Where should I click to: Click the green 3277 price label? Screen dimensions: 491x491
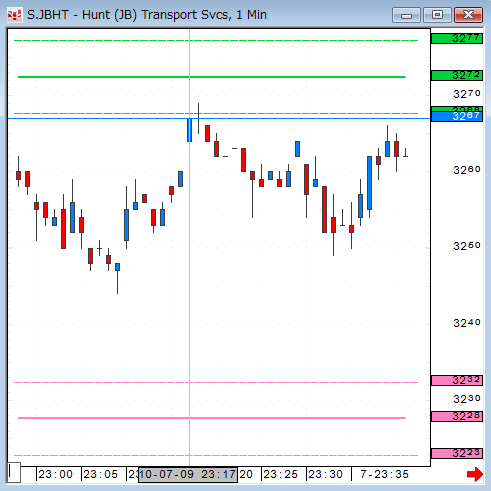click(457, 38)
